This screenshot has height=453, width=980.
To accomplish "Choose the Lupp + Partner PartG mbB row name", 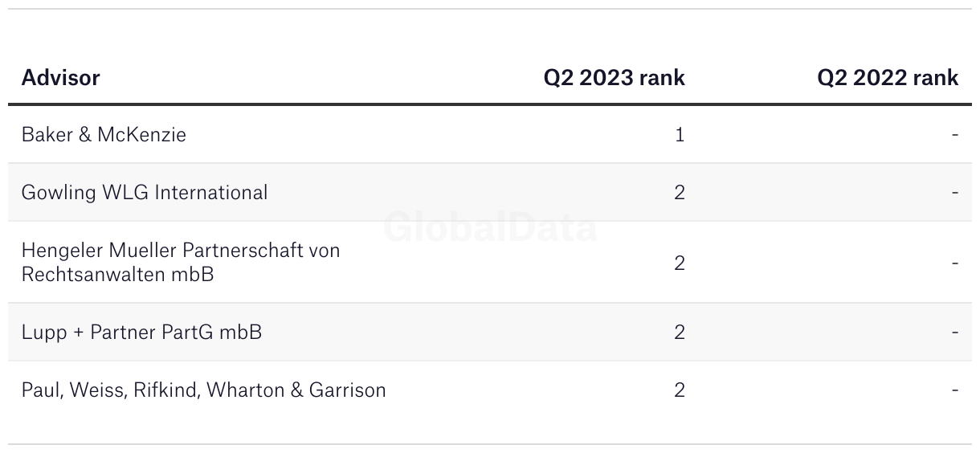I will [141, 332].
